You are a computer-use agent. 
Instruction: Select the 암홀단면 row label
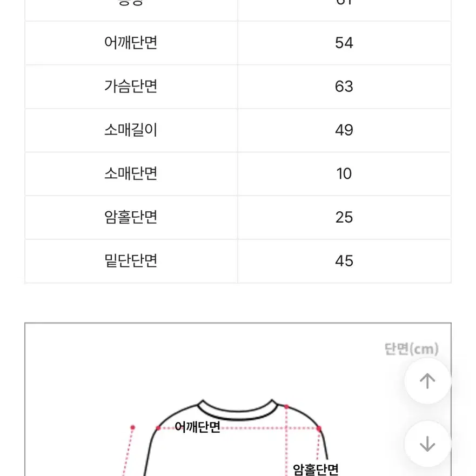tap(131, 217)
